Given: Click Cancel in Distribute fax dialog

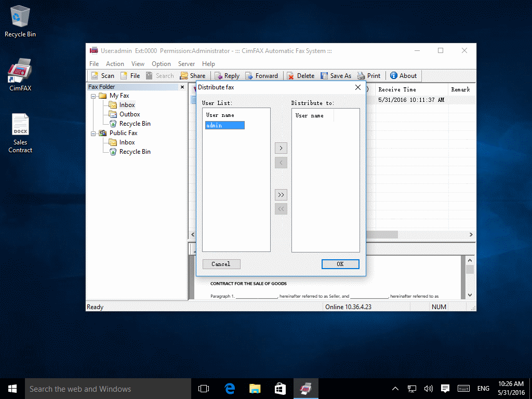Looking at the screenshot, I should 221,264.
